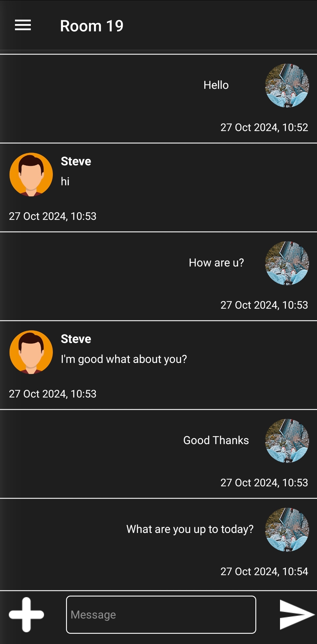
Task: Tap the "Hello" message text
Action: [x=216, y=85]
